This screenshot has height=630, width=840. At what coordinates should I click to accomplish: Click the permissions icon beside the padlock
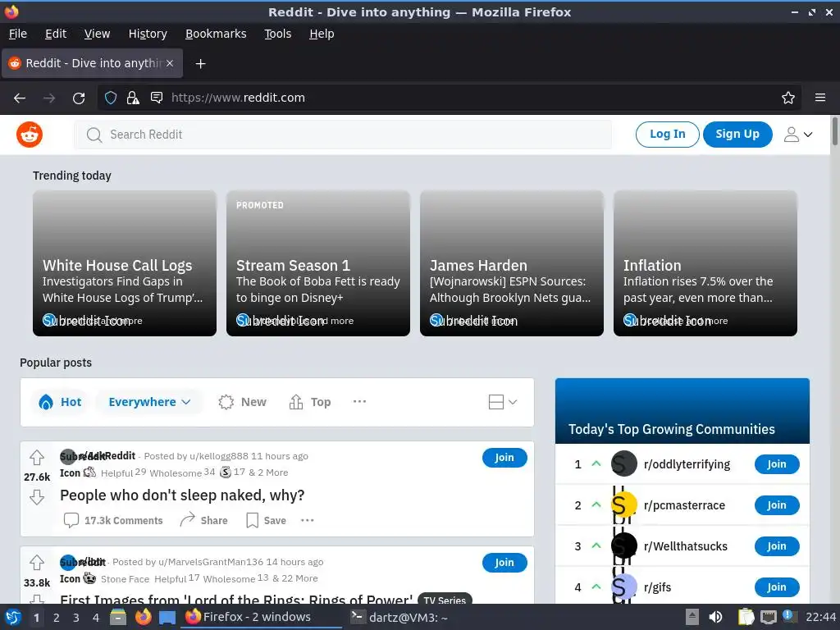pyautogui.click(x=157, y=98)
